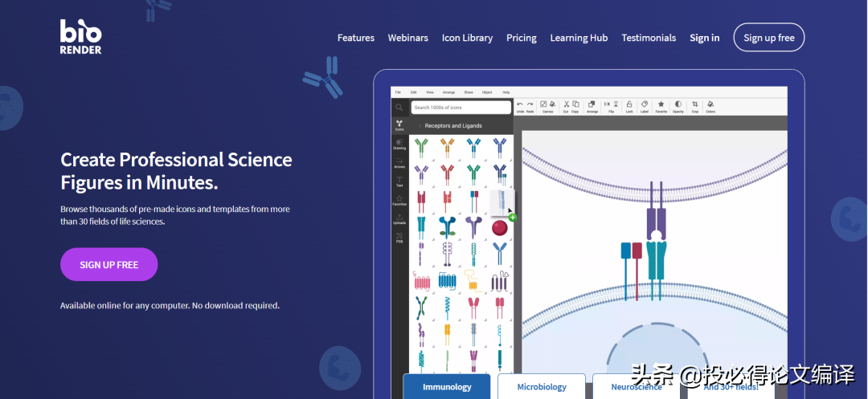The width and height of the screenshot is (868, 399).
Task: Open the Arrange menu in menu bar
Action: pos(449,92)
